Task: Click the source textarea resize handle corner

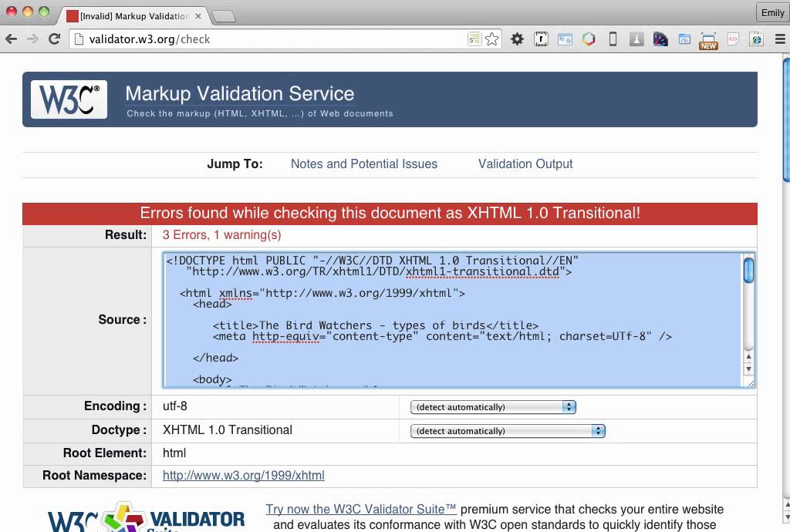Action: coord(750,383)
